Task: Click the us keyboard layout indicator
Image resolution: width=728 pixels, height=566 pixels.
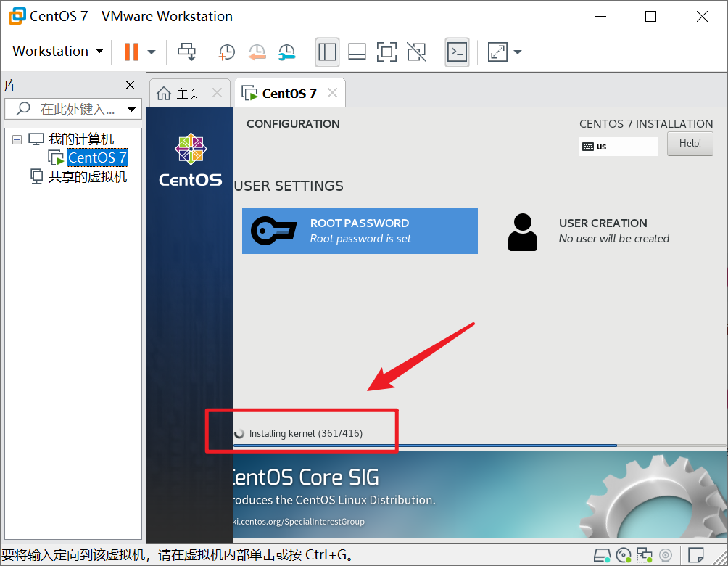Action: pyautogui.click(x=618, y=147)
